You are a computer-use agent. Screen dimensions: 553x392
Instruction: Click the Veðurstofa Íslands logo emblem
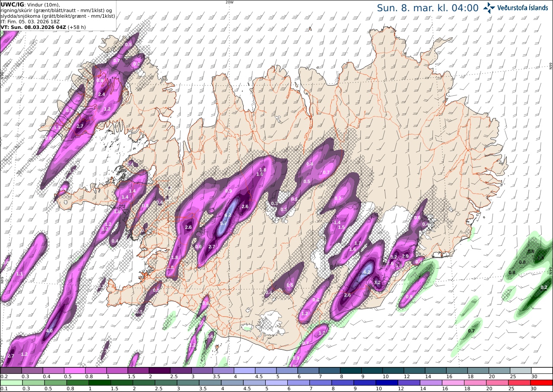click(489, 7)
